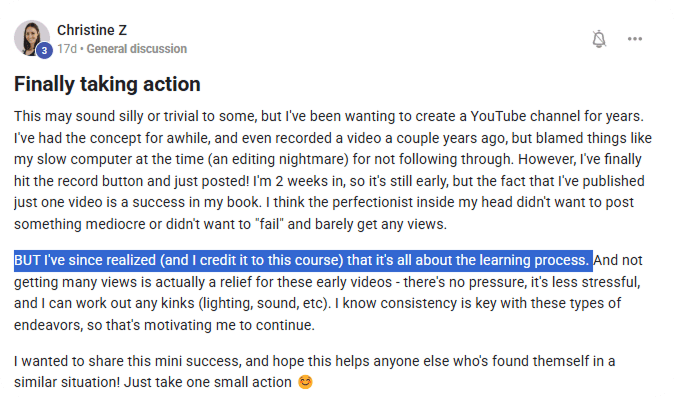Screen dimensions: 674x397
Task: Open the three-dot more options menu
Action: [634, 39]
